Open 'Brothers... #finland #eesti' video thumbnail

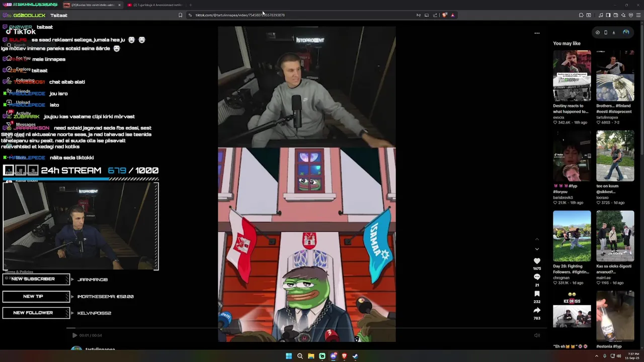coord(615,75)
